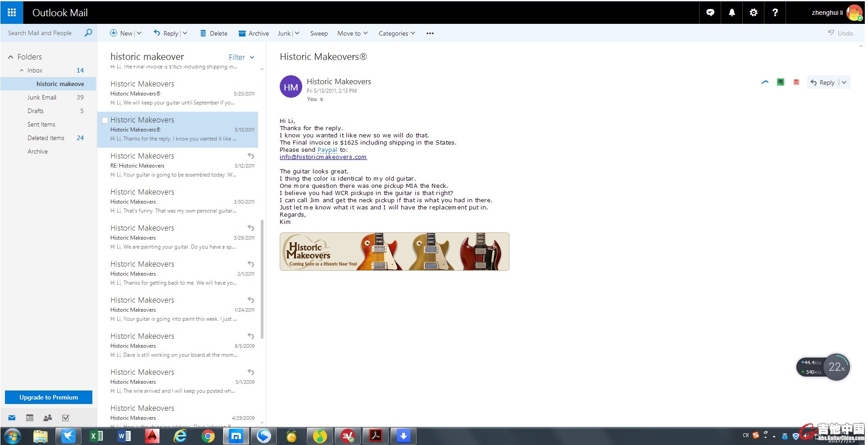Screen dimensions: 868x445
Task: Open the Filter dropdown
Action: [x=242, y=57]
